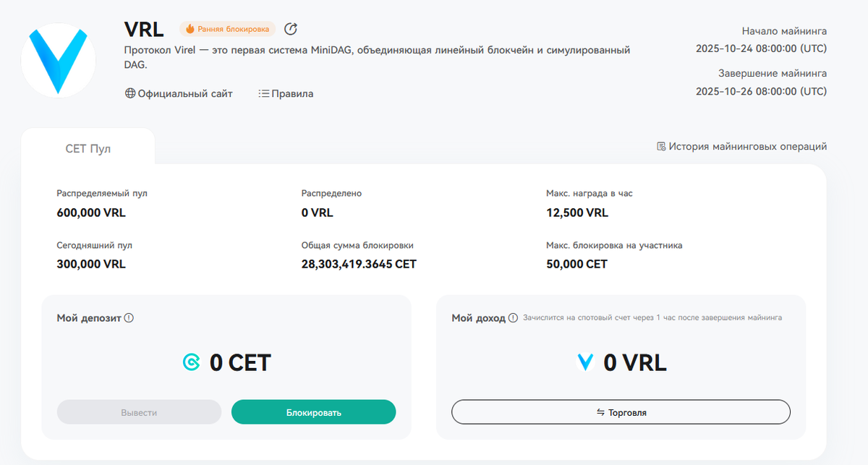Click the total locked amount 28,303,419.3645 CET

[x=359, y=264]
